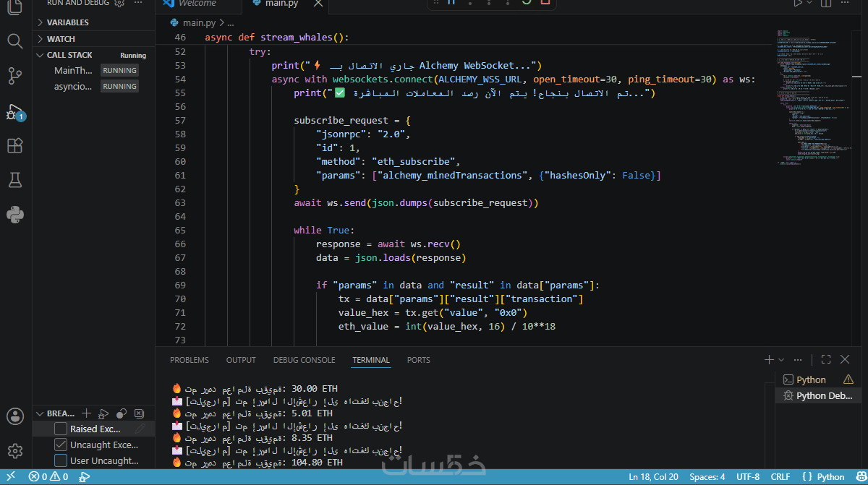
Task: Change line endings via CRLF
Action: tap(780, 477)
